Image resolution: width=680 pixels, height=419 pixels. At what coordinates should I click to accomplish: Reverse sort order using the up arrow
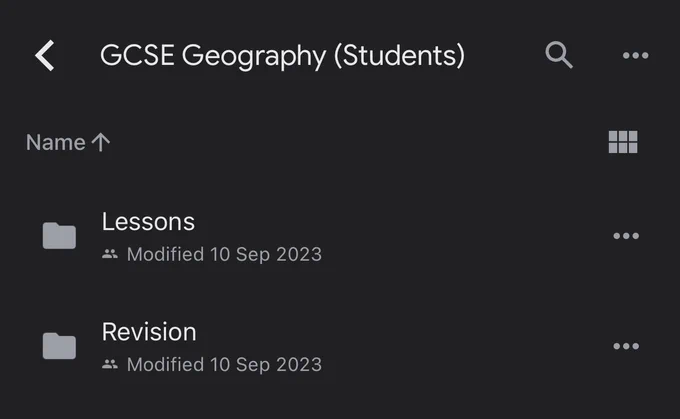(x=101, y=142)
